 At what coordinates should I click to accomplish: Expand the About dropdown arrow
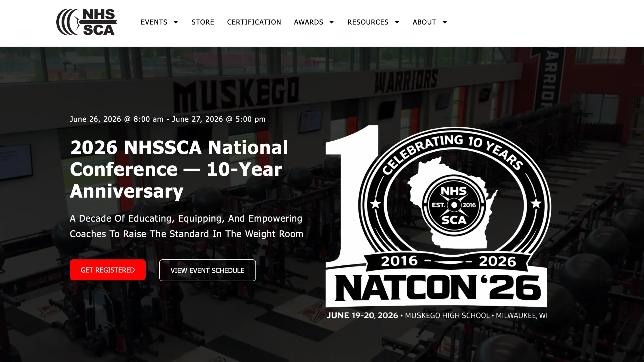pyautogui.click(x=445, y=22)
